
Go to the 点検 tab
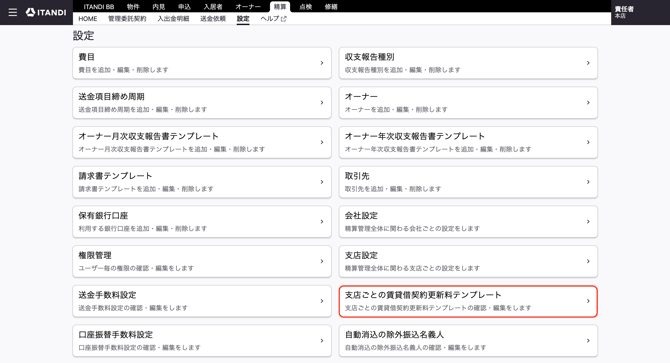[x=306, y=7]
